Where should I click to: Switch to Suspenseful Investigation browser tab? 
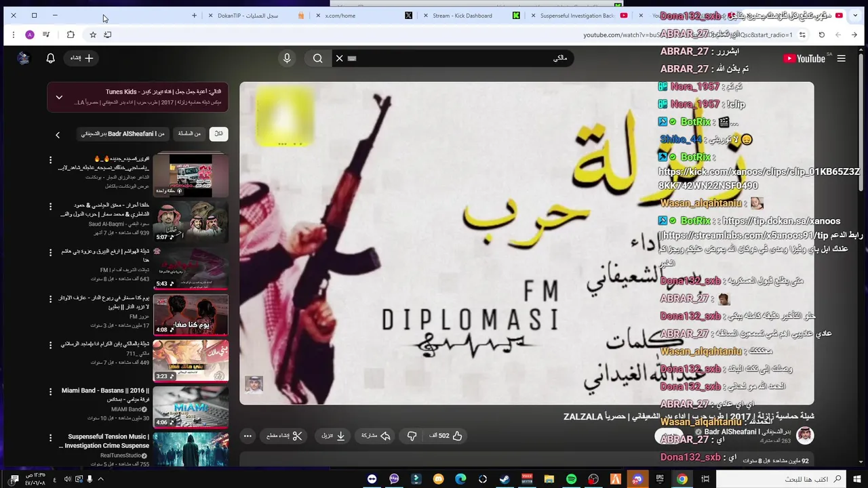pos(578,15)
